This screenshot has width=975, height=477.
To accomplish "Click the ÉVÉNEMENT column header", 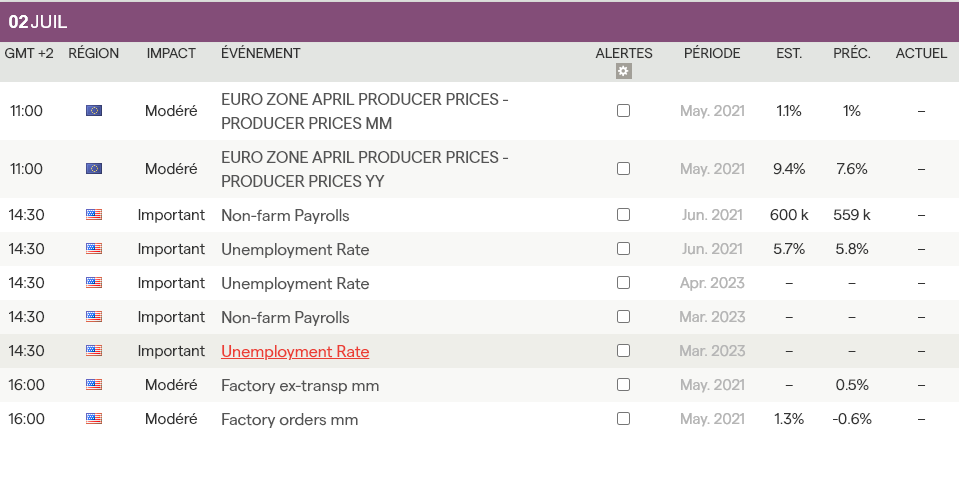I will pos(260,53).
